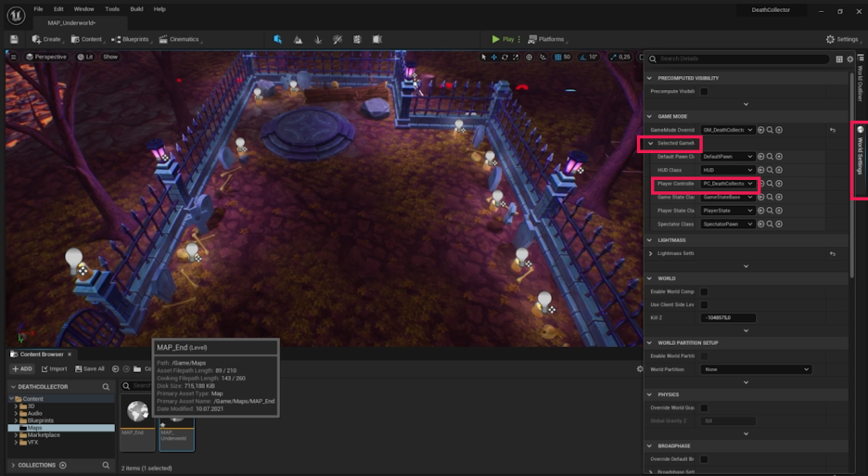Activate the scale tool in viewport

point(516,58)
